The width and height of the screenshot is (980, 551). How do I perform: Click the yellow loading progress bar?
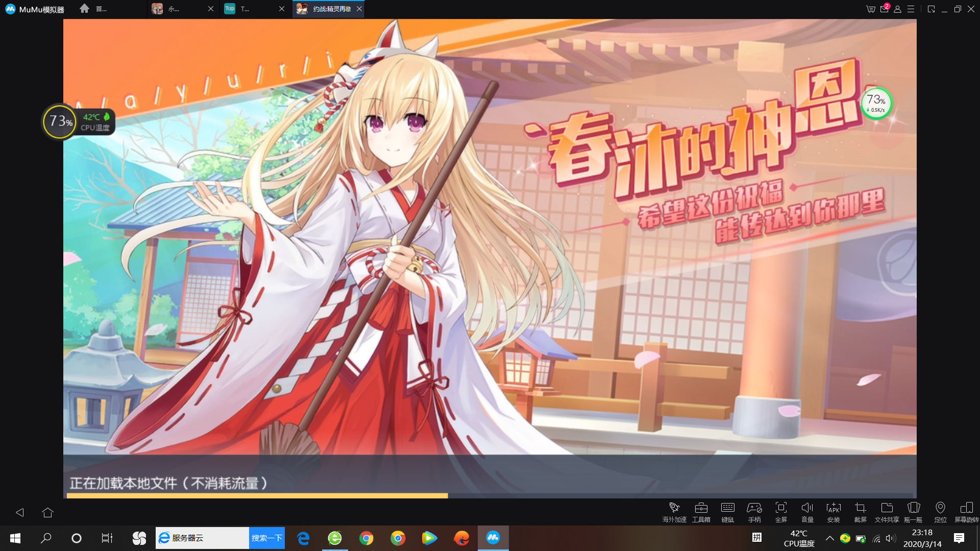point(257,495)
